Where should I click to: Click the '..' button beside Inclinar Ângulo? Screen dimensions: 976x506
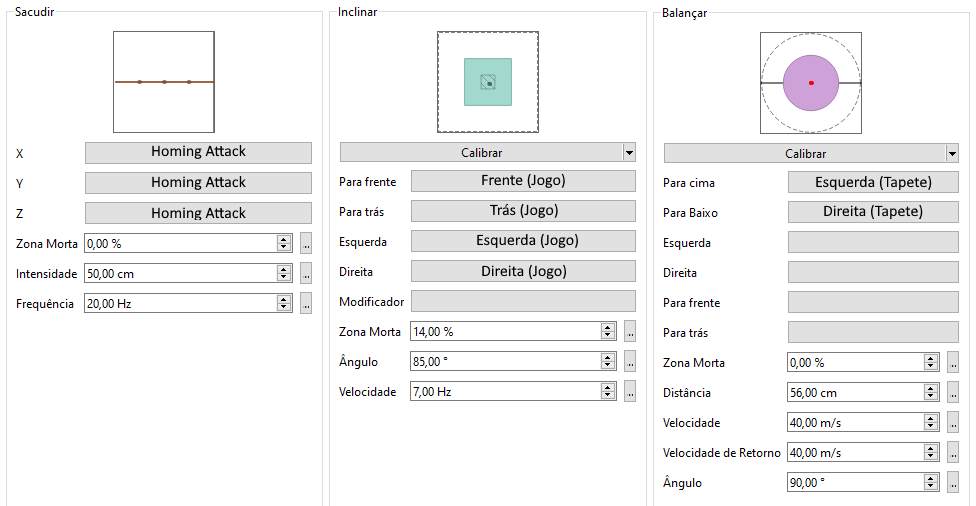tap(630, 362)
